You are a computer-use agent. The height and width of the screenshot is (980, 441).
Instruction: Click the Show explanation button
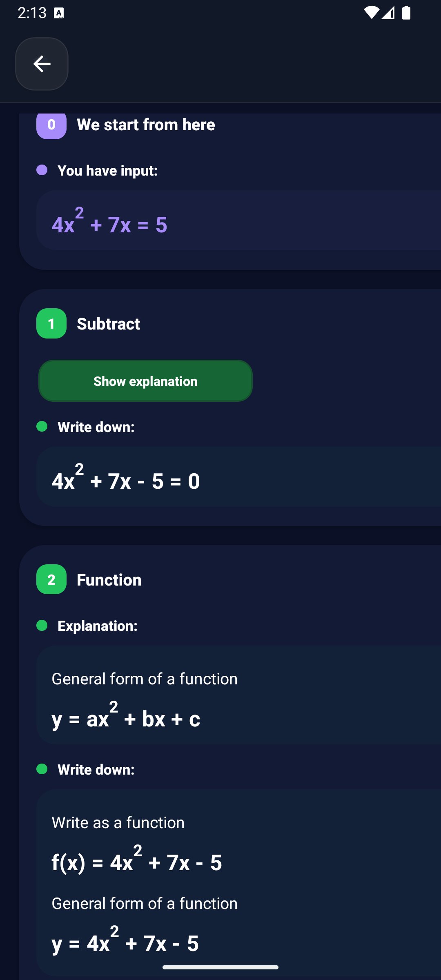click(145, 381)
